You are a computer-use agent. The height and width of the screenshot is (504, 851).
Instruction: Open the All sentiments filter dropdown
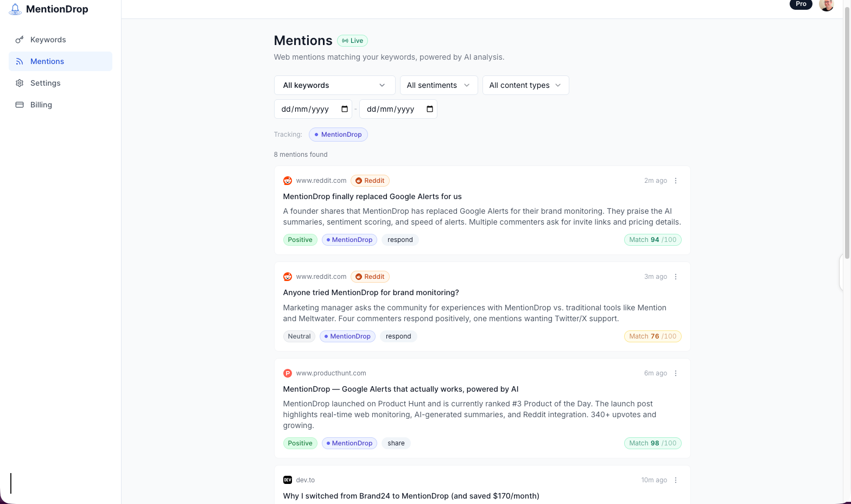pyautogui.click(x=439, y=85)
